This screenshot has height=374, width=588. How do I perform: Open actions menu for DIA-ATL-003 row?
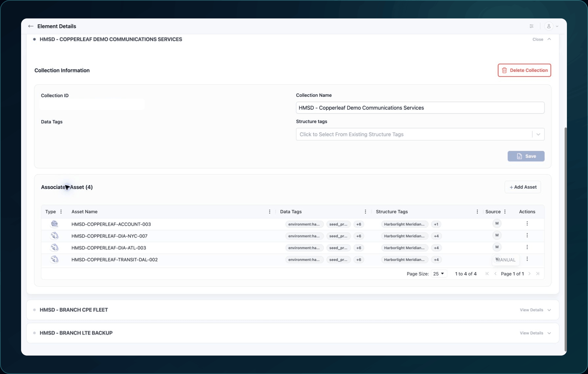click(527, 247)
